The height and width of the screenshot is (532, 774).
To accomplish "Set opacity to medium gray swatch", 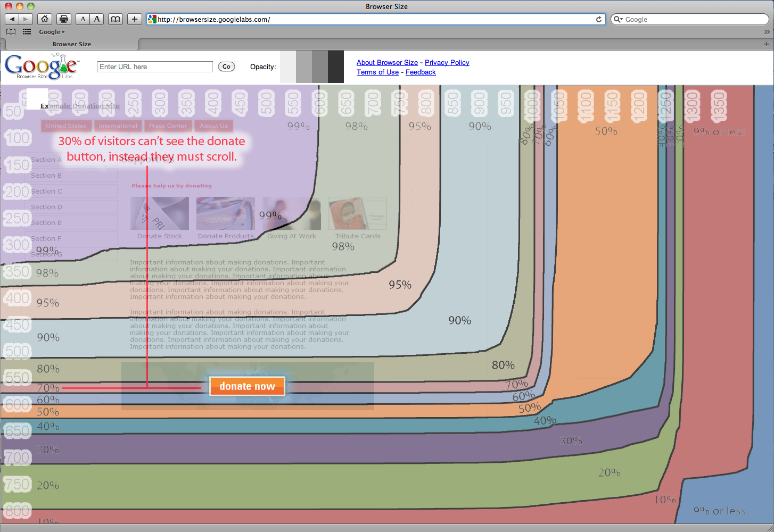I will click(x=320, y=66).
